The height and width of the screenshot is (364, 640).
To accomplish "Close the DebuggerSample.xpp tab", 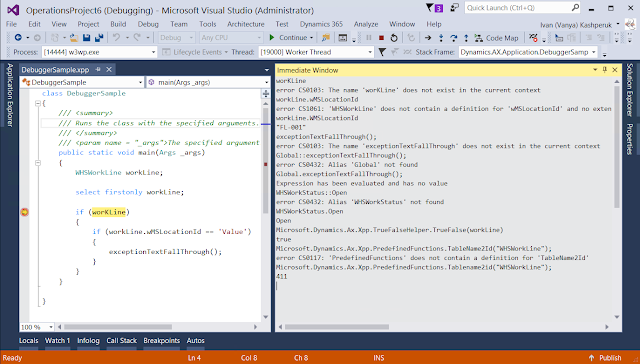I will [109, 70].
